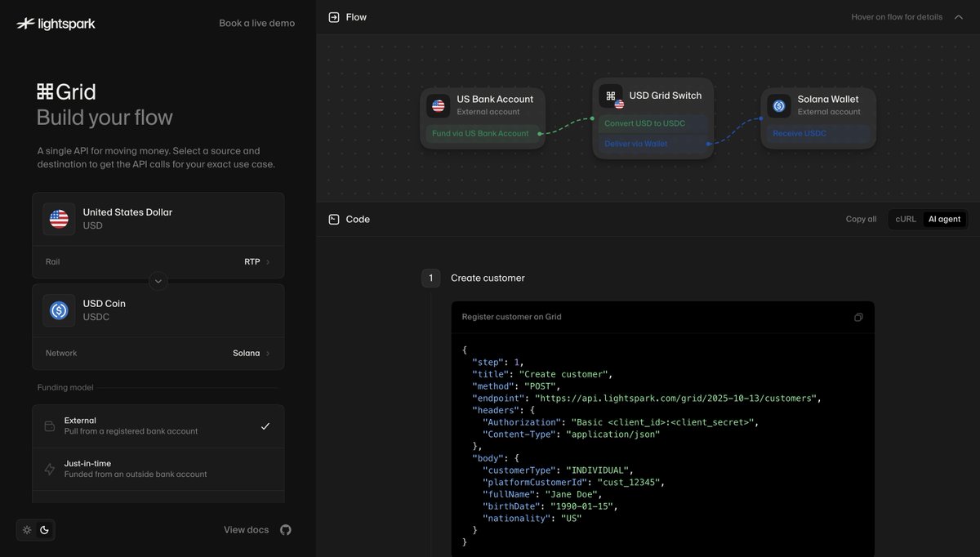
Task: Click the Just-in-time lightning icon
Action: (49, 470)
